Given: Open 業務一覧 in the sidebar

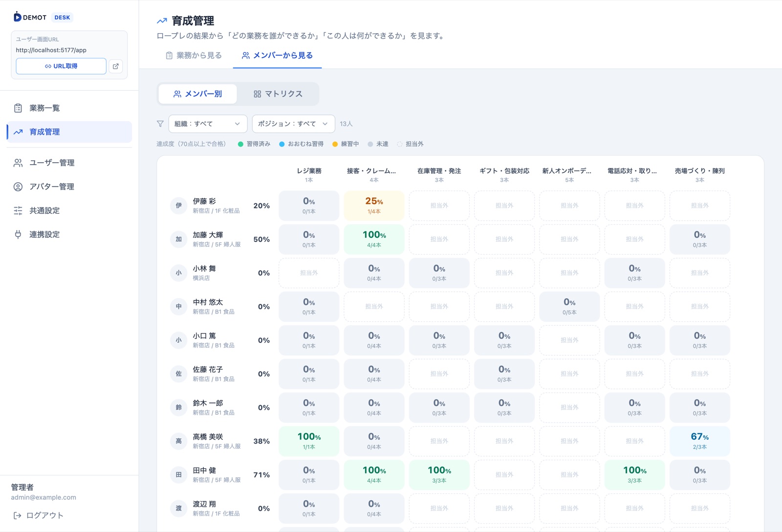Looking at the screenshot, I should click(69, 108).
